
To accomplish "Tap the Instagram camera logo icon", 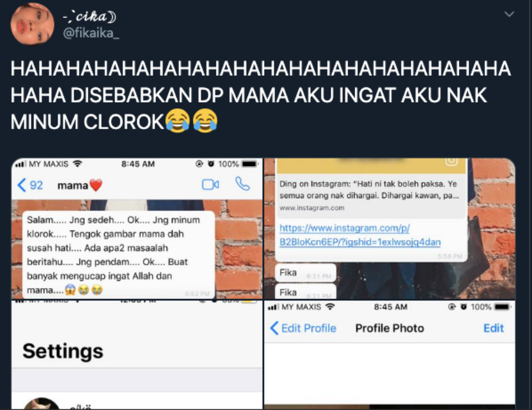I will click(x=452, y=161).
